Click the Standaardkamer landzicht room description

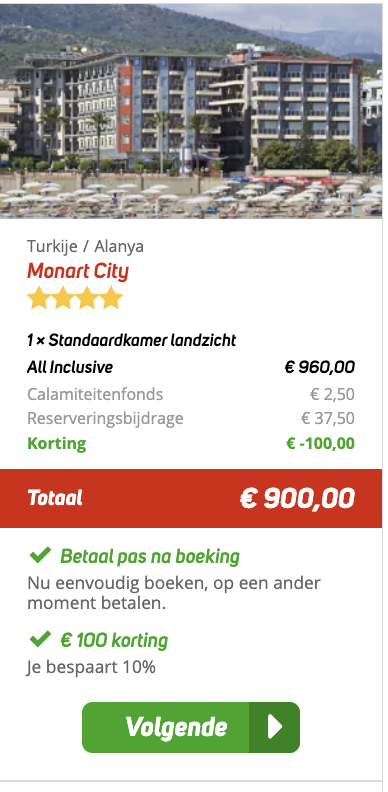pos(131,340)
